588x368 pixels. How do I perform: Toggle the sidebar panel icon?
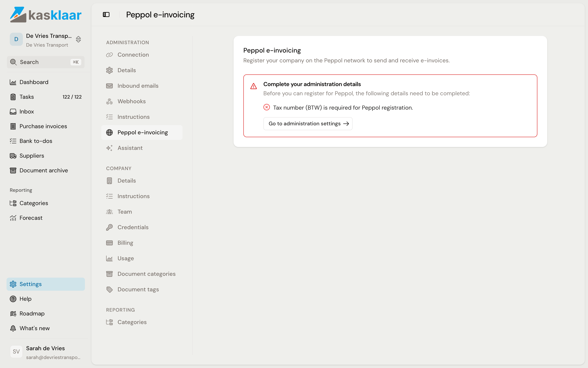[x=106, y=15]
